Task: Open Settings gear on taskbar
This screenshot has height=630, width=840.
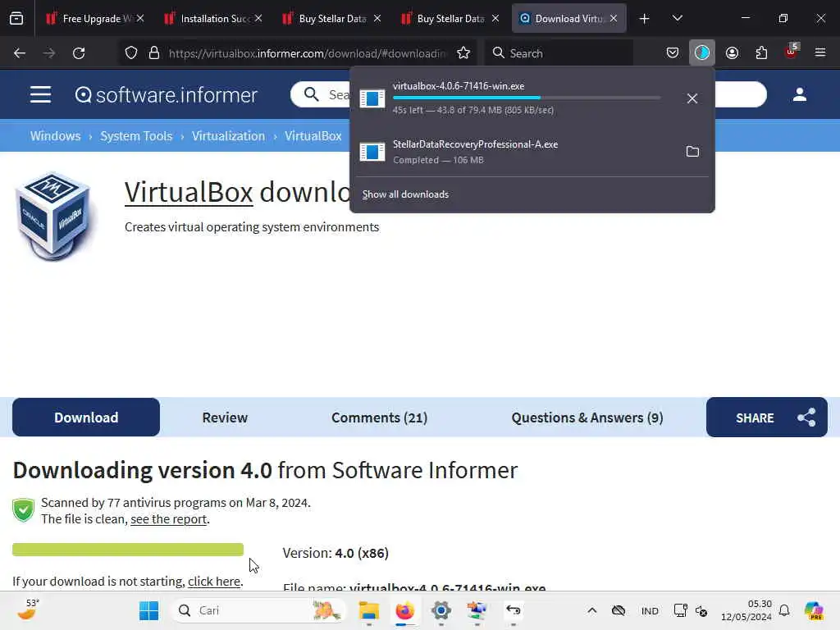Action: coord(441,610)
